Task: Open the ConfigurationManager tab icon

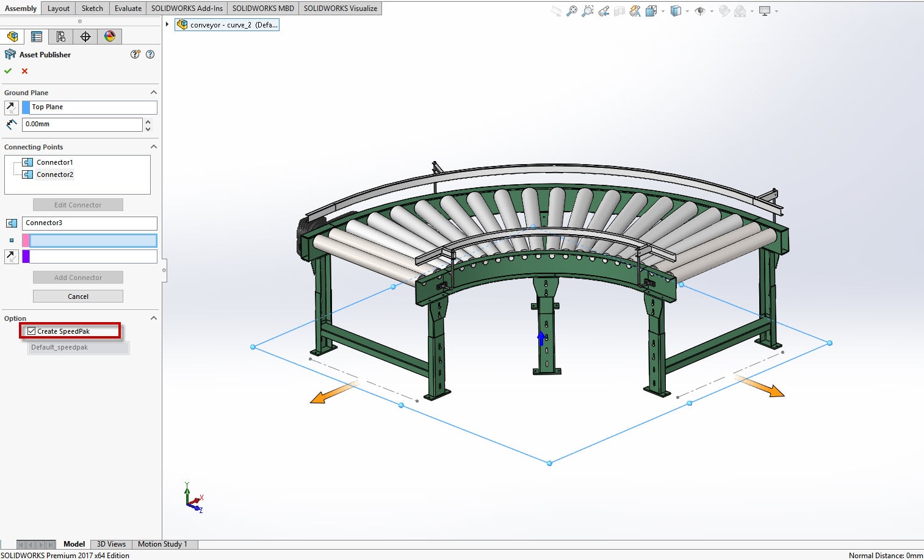Action: tap(61, 37)
